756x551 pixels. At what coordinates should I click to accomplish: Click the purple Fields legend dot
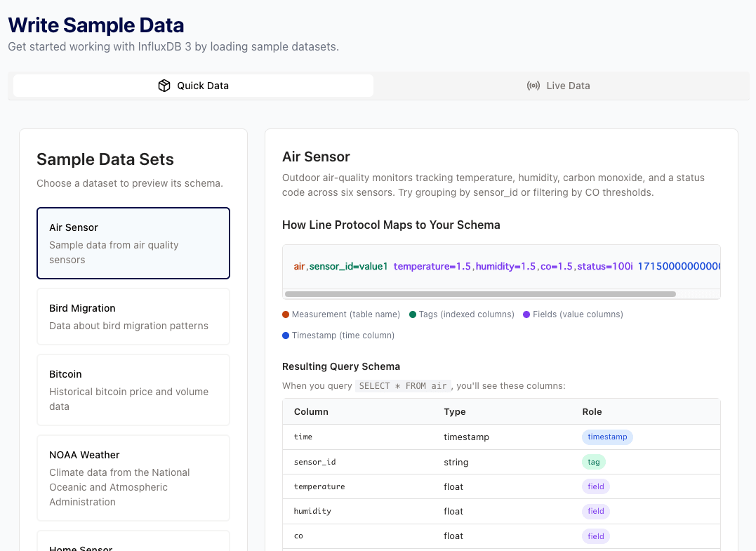point(526,314)
